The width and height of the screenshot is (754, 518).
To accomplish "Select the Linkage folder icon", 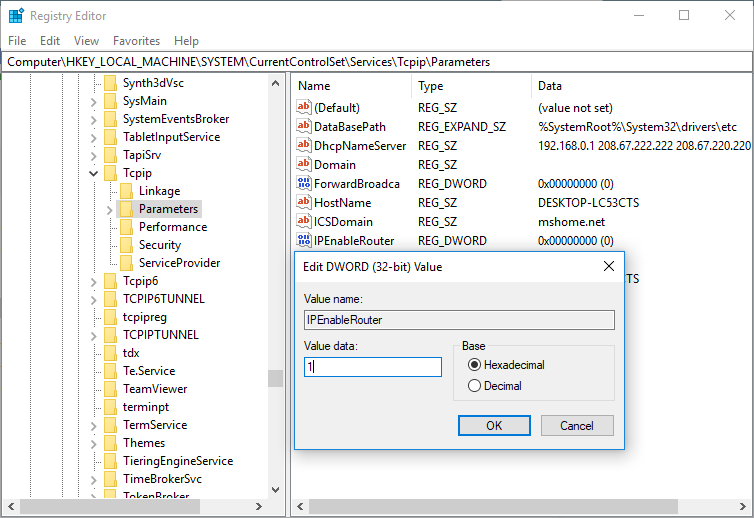I will tap(125, 191).
